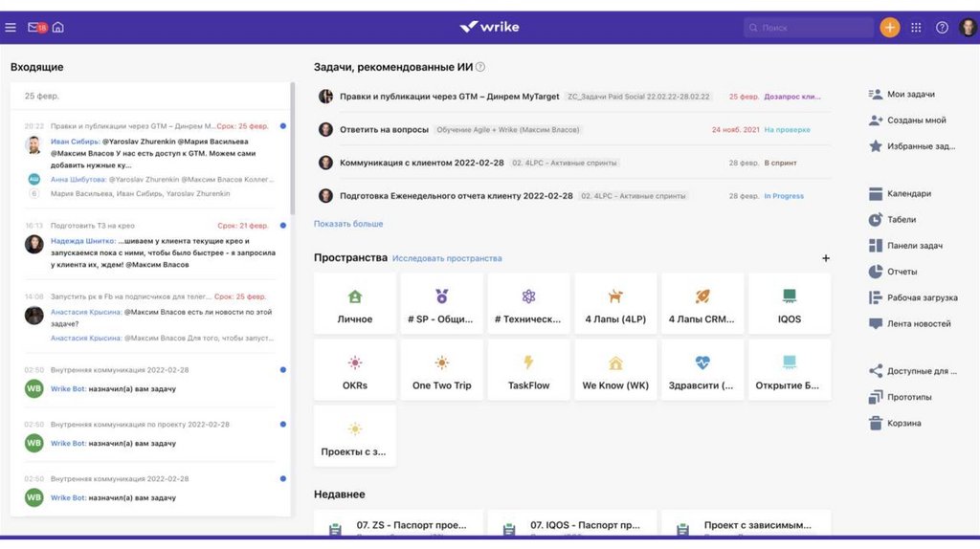Open Панели задач dashboards item
The width and height of the screenshot is (980, 549).
[905, 246]
